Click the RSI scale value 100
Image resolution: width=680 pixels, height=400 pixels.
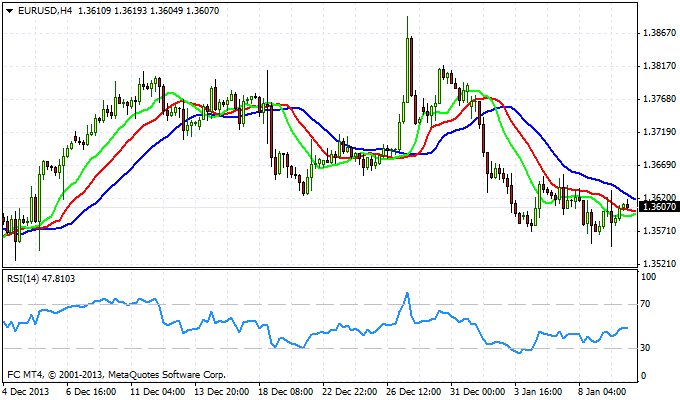(x=648, y=277)
